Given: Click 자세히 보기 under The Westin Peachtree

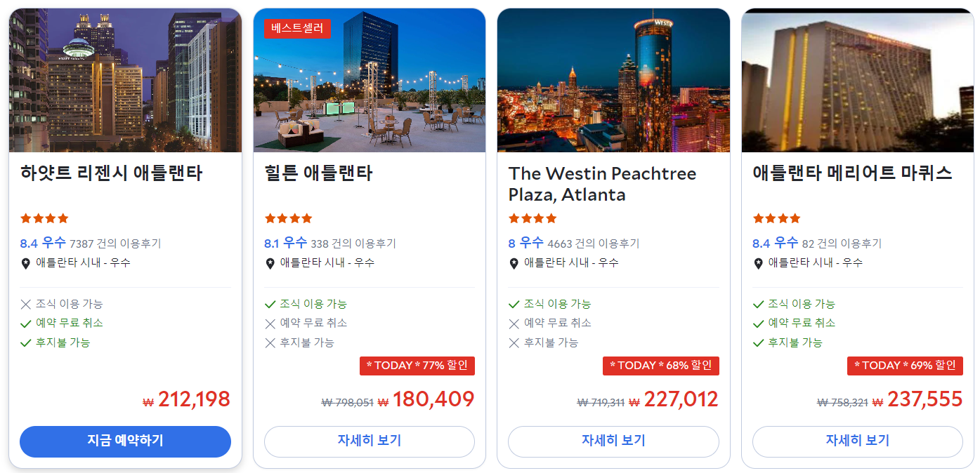Looking at the screenshot, I should (613, 441).
